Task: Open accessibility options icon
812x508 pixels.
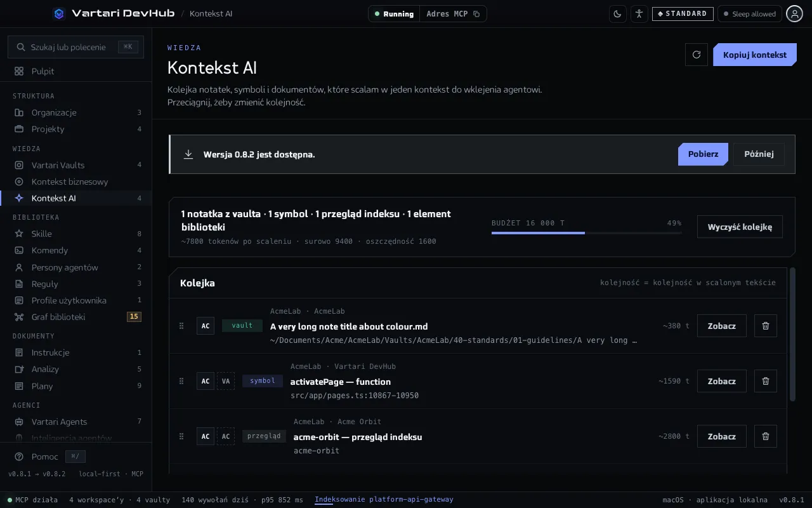Action: 639,14
